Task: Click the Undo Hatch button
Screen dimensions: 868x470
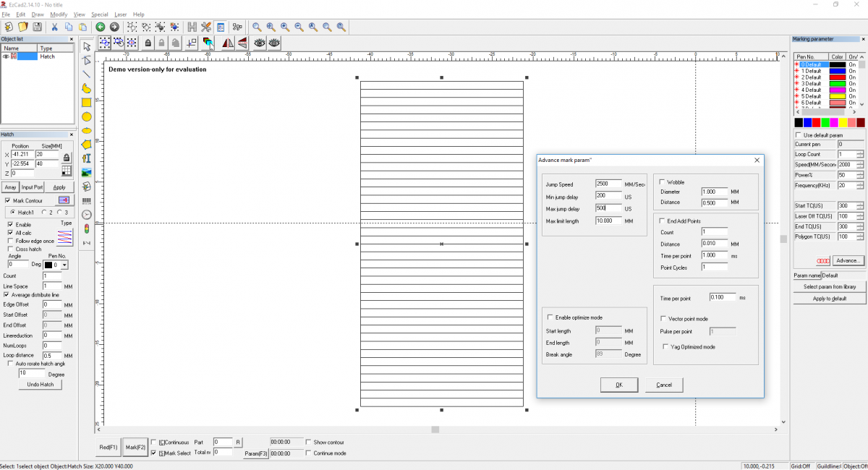Action: 40,385
